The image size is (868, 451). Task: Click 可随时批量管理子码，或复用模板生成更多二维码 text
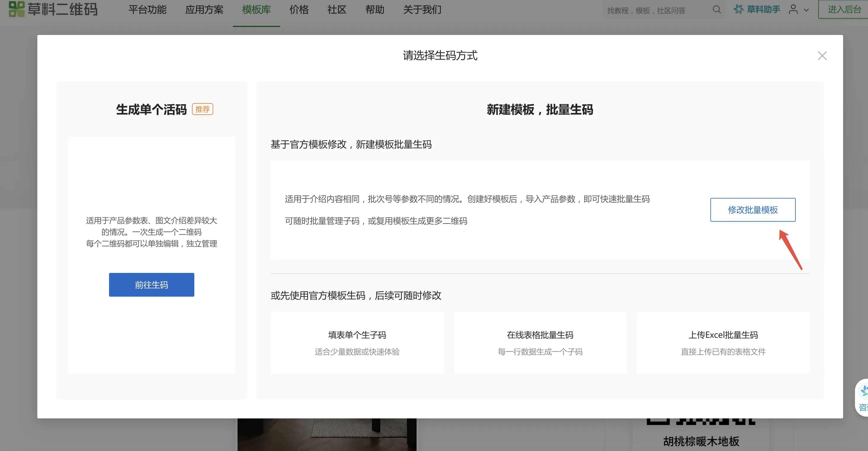[376, 221]
